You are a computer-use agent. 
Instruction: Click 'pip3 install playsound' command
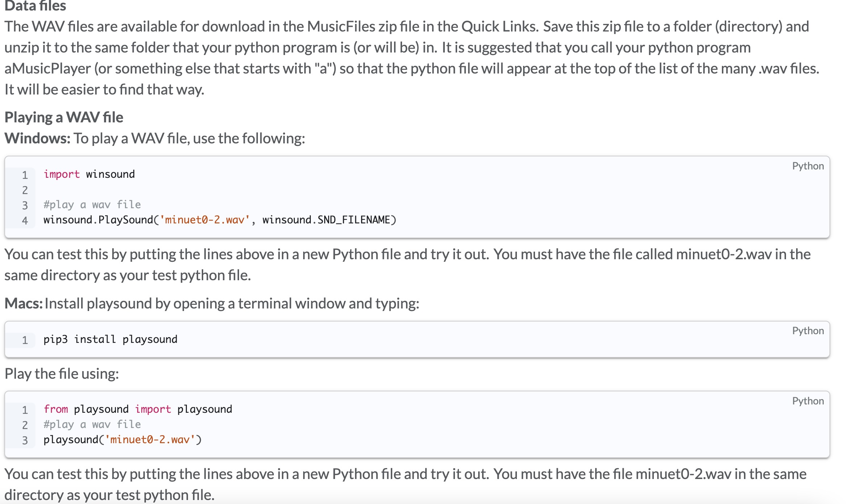tap(110, 339)
